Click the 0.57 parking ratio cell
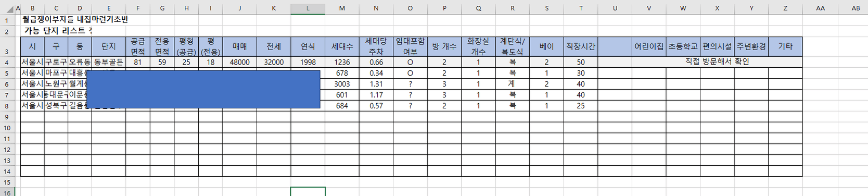This screenshot has width=868, height=196. [376, 106]
